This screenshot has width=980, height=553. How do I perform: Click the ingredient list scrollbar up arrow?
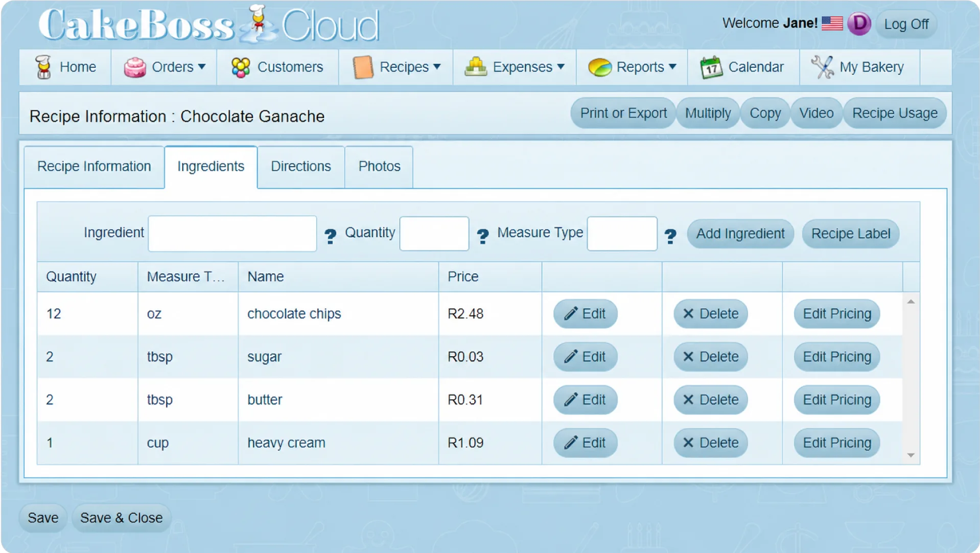911,302
